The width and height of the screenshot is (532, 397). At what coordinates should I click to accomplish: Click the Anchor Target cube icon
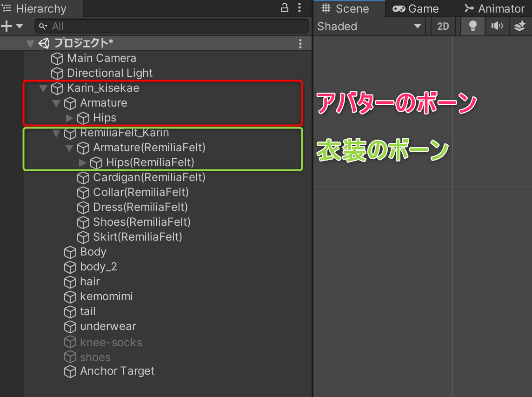pos(70,372)
